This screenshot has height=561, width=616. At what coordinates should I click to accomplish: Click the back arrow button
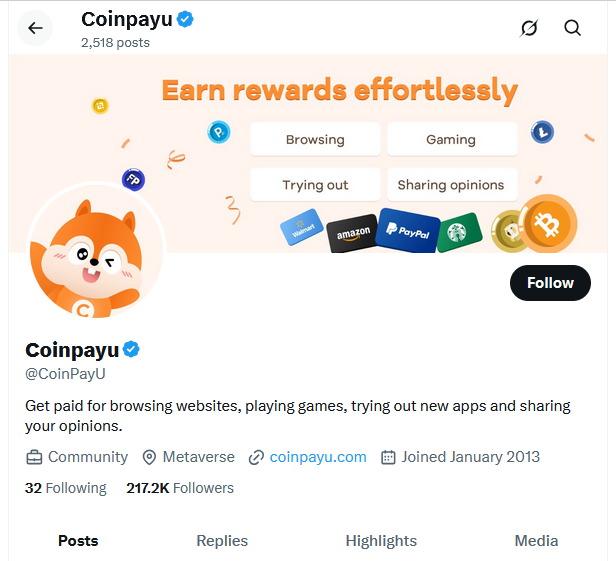click(36, 28)
